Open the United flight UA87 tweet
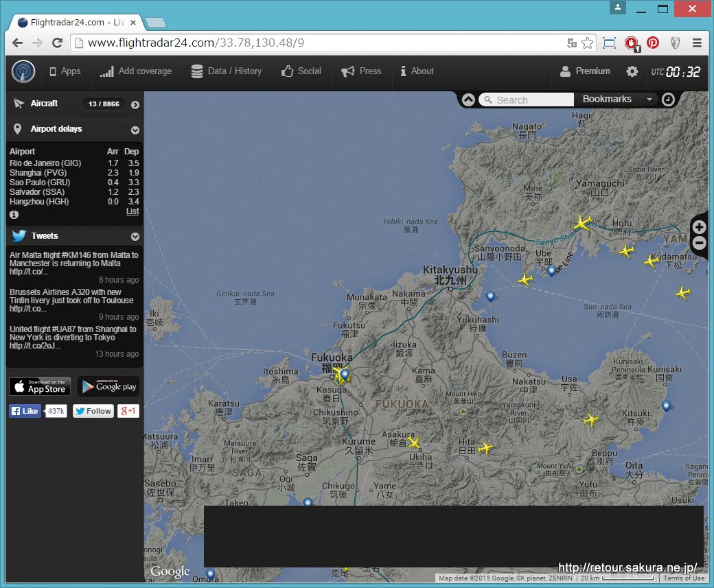The width and height of the screenshot is (714, 588). click(x=73, y=337)
